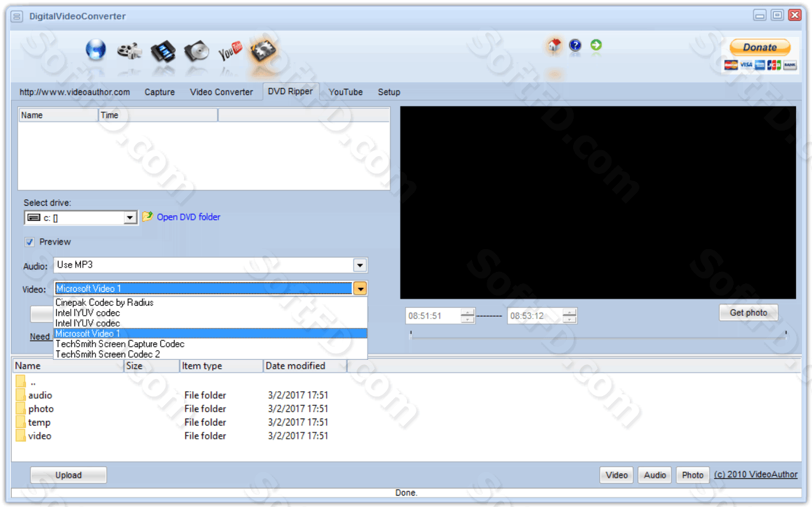Click the black video preview area
The image size is (812, 507).
598,203
